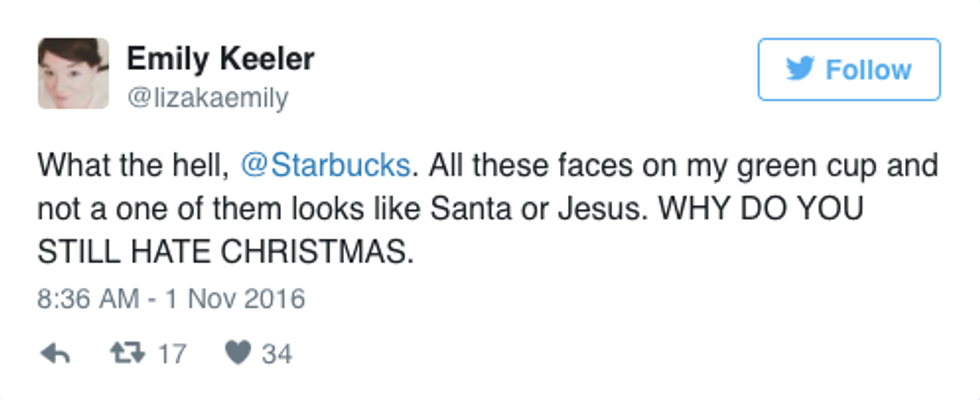Open Emily Keeler's profile avatar

tap(73, 73)
